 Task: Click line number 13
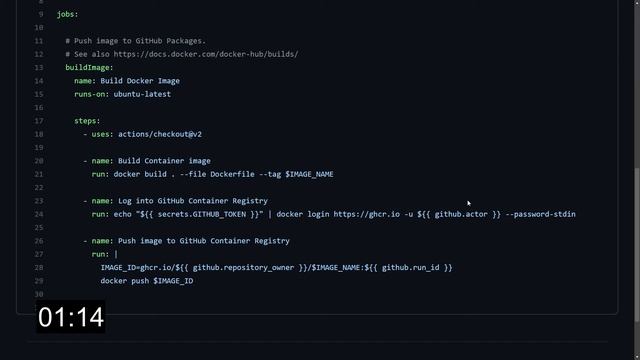click(39, 68)
